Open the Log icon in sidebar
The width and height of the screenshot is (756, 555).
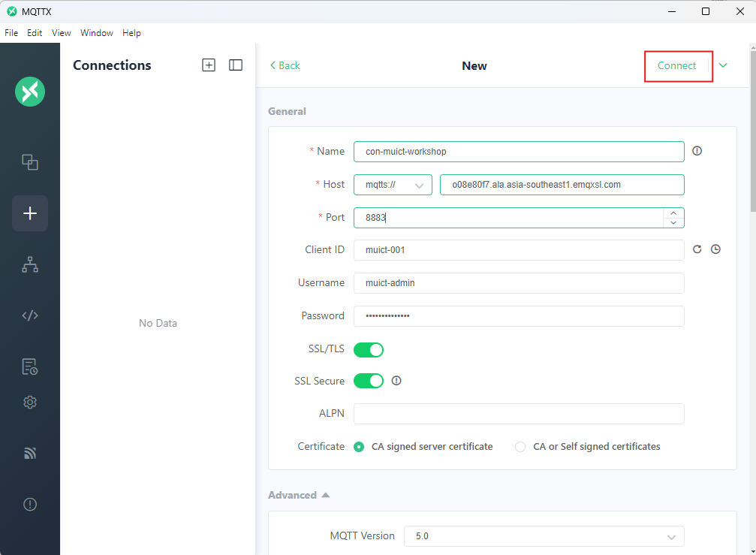[30, 366]
